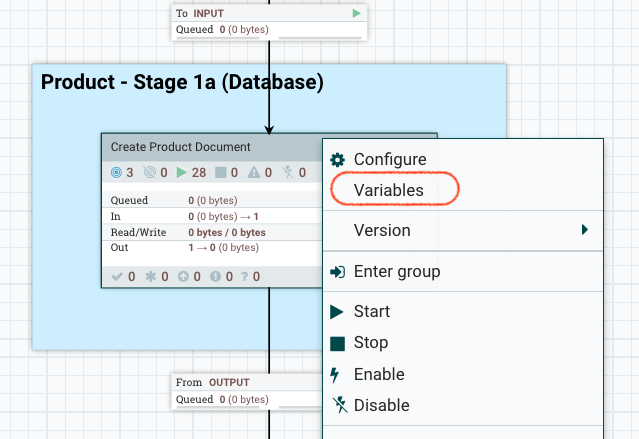Select the Create Product Document group title
The width and height of the screenshot is (639, 439).
point(180,147)
